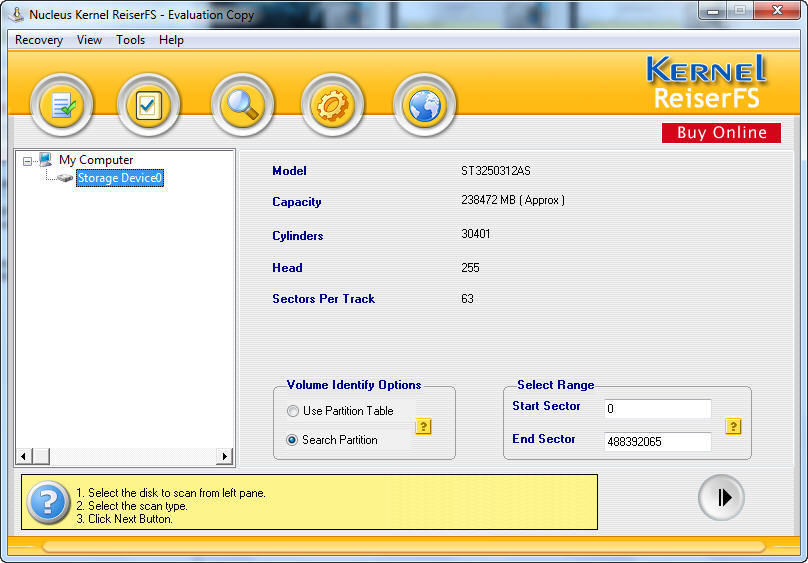Click the checkbox toolbar icon

(x=148, y=105)
